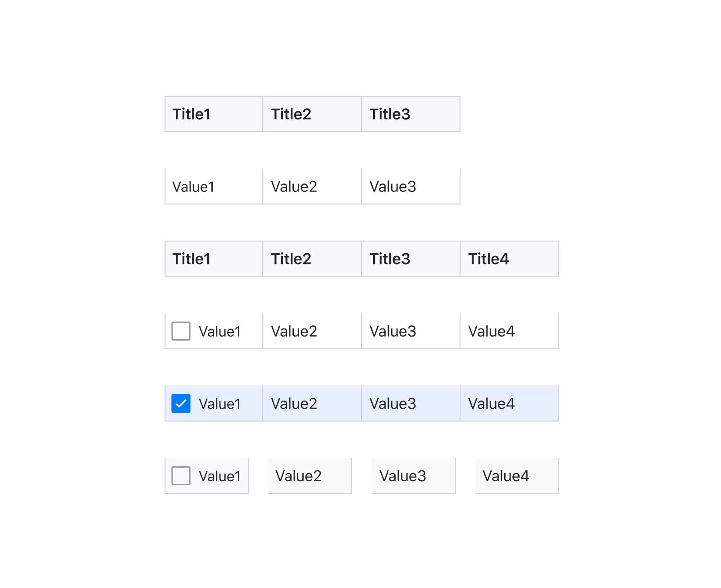This screenshot has height=588, width=721.
Task: Click Title2 header in the three-column table
Action: coord(312,114)
